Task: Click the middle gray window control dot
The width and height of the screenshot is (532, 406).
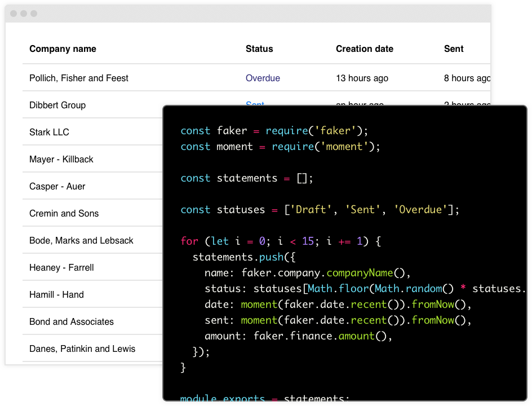Action: click(24, 14)
